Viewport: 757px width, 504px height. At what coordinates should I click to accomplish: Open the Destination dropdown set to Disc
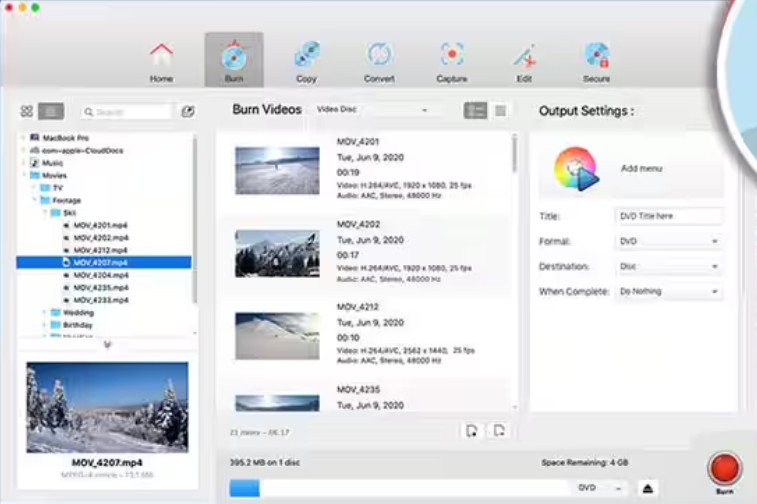668,267
